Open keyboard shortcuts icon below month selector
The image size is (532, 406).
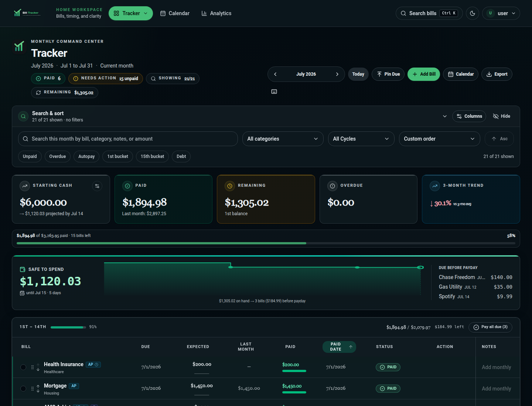pos(274,92)
